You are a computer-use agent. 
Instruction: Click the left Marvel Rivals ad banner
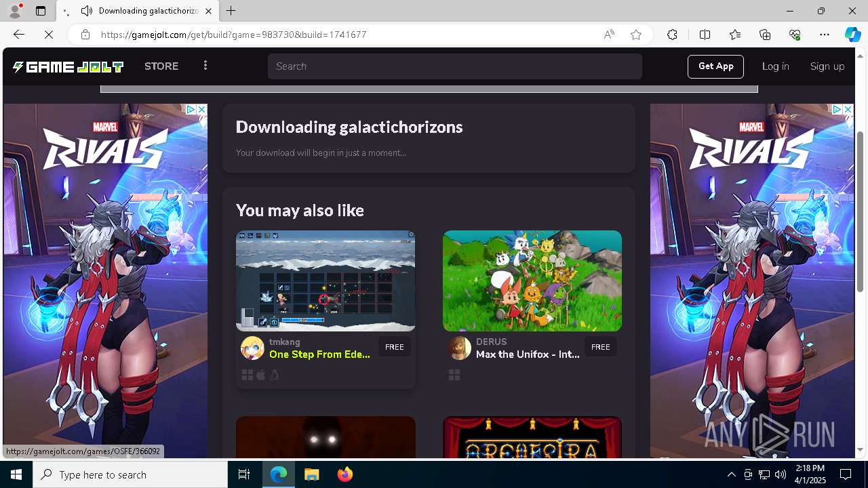pyautogui.click(x=105, y=281)
